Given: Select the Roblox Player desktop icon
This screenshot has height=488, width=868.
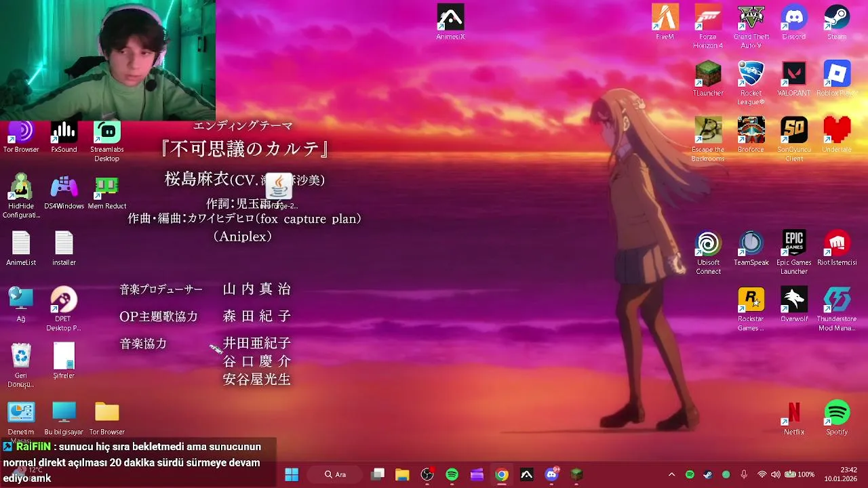Looking at the screenshot, I should 837,78.
